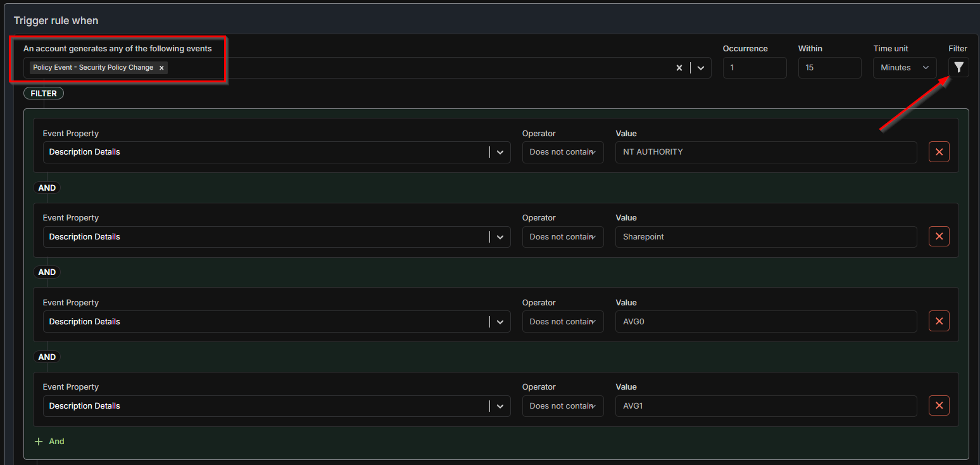Remove Policy Event - Security Policy Change tag
Image resolution: width=980 pixels, height=465 pixels.
(x=161, y=68)
